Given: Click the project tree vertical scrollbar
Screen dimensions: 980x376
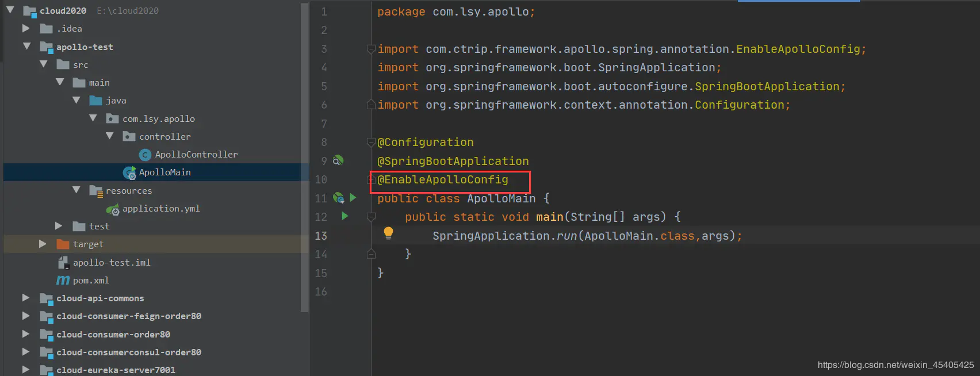Looking at the screenshot, I should tap(305, 156).
